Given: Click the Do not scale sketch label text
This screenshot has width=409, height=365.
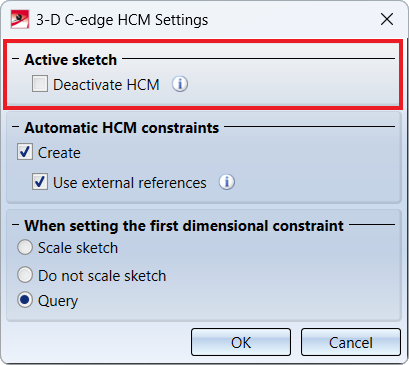Looking at the screenshot, I should tap(102, 276).
